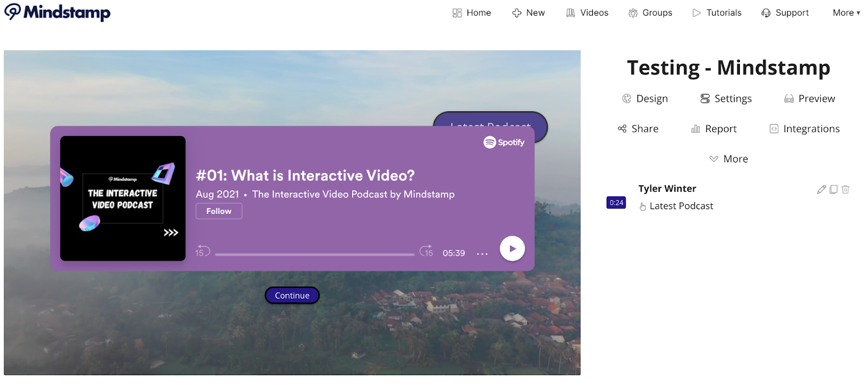
Task: Click the 05:39 duration text
Action: tap(454, 253)
